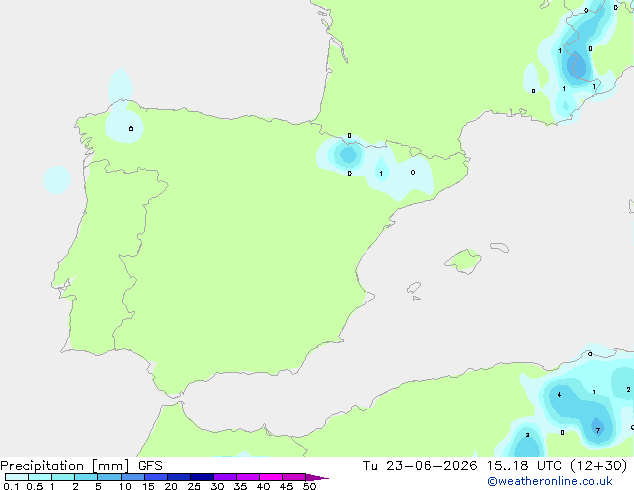Click the 0.5–1 mm legend swatch
634x490 pixels.
(x=40, y=477)
